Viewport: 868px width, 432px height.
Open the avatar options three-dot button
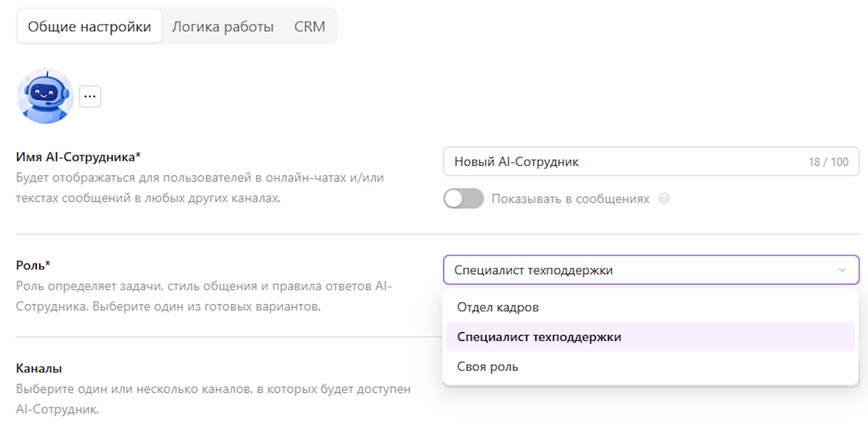[90, 96]
